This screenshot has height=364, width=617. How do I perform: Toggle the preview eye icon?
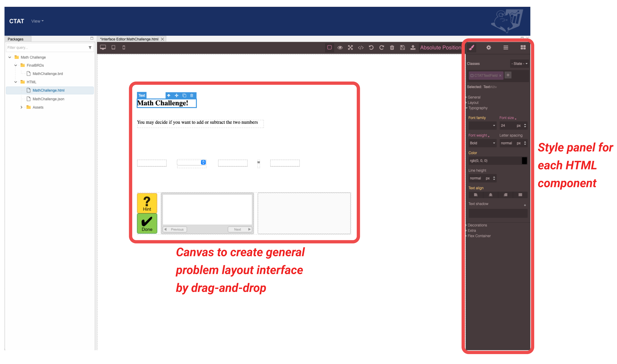coord(340,48)
